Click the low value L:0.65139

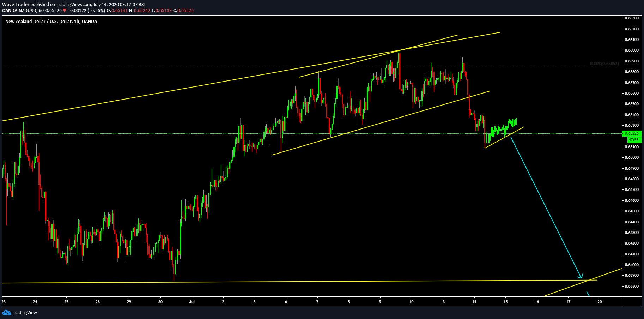[162, 11]
